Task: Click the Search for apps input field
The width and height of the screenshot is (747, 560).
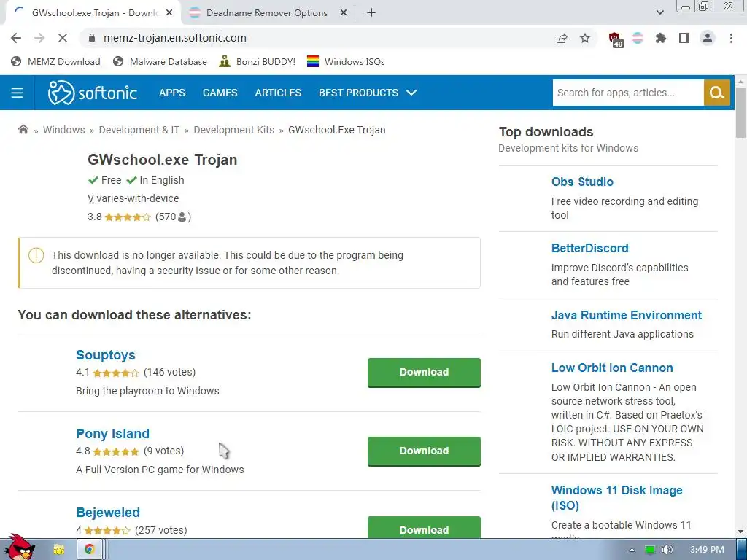Action: pos(628,93)
